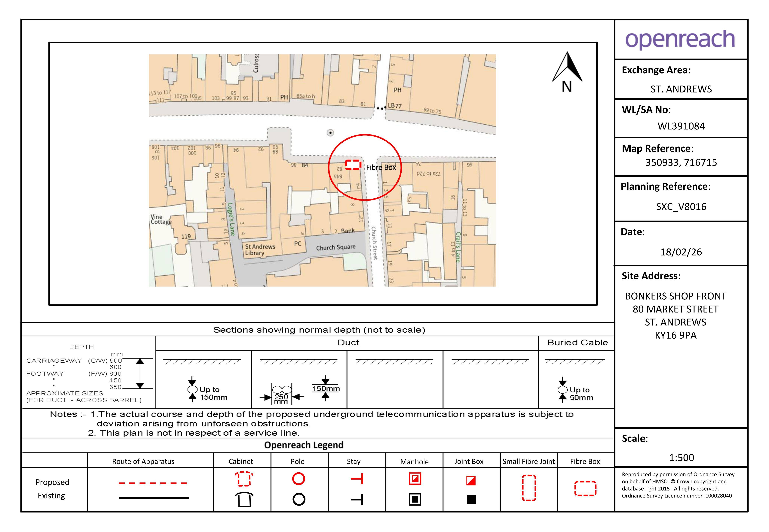The image size is (769, 532).
Task: Click the 'BONKERS SHOP FRONT' address line
Action: point(676,296)
